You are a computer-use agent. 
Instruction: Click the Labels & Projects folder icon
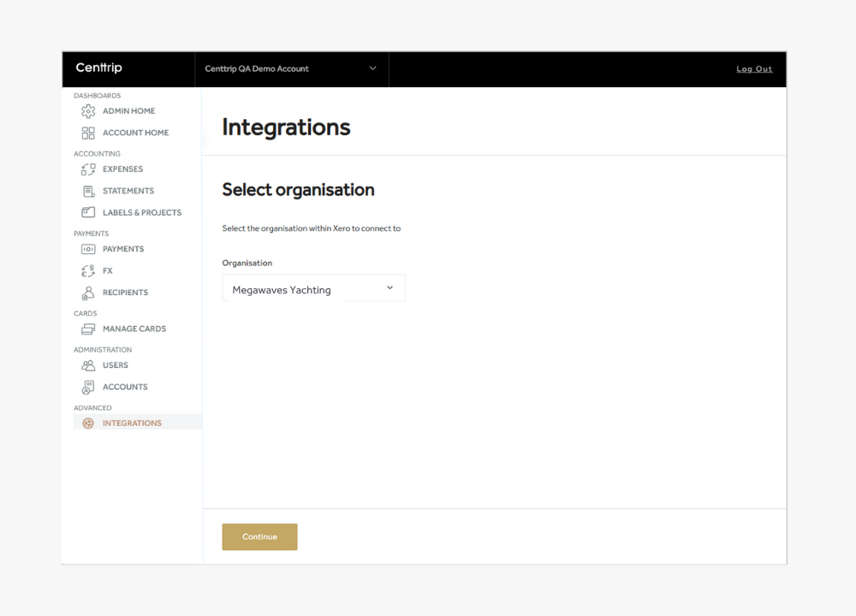[x=88, y=212]
